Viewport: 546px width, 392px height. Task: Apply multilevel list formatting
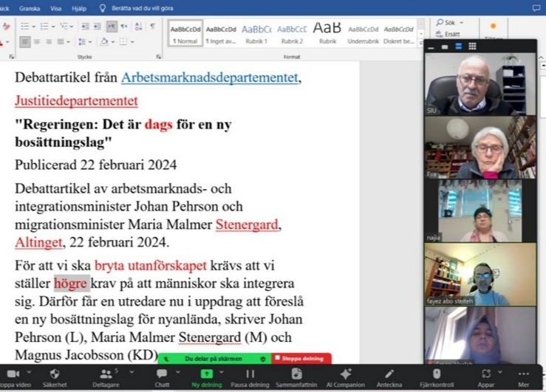[x=64, y=26]
